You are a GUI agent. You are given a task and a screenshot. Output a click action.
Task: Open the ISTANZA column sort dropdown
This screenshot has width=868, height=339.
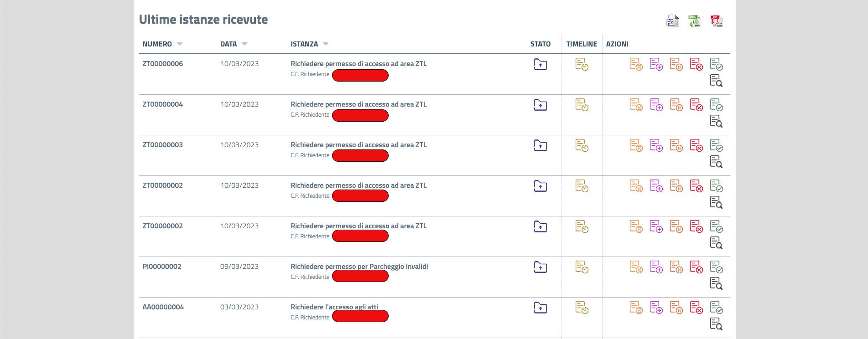tap(326, 44)
